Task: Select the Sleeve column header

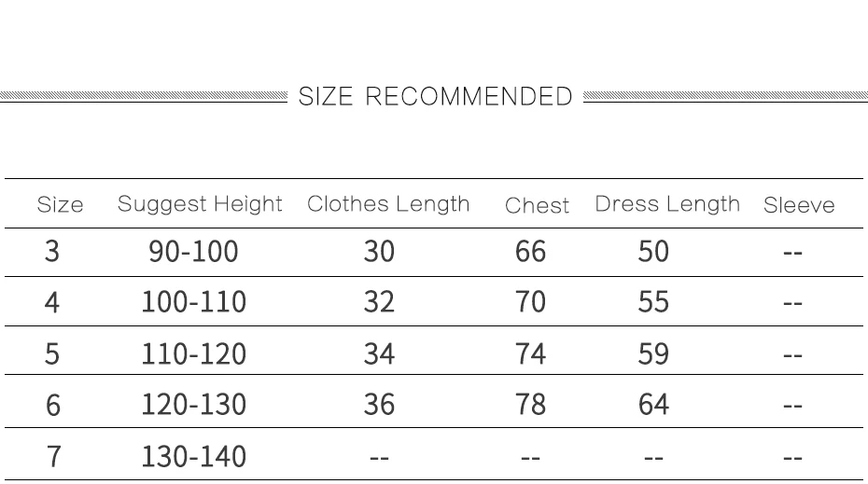Action: click(799, 205)
